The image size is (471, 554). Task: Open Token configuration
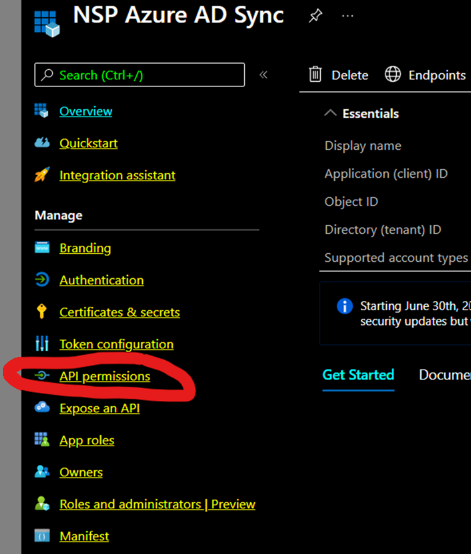click(x=117, y=344)
